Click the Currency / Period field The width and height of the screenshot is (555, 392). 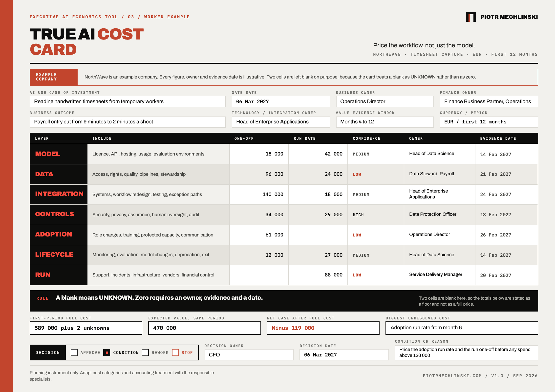pos(489,122)
